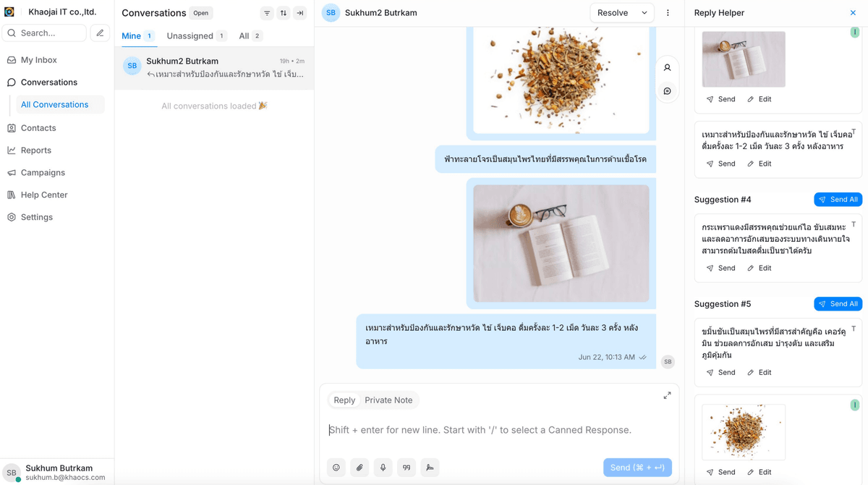Expand the reply editor to full screen
868x485 pixels.
tap(667, 395)
